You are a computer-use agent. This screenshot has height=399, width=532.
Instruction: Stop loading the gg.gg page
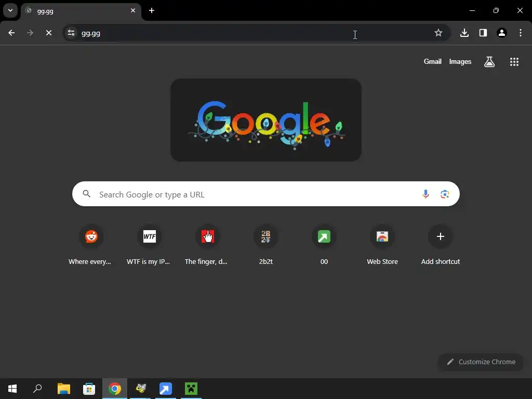click(49, 33)
